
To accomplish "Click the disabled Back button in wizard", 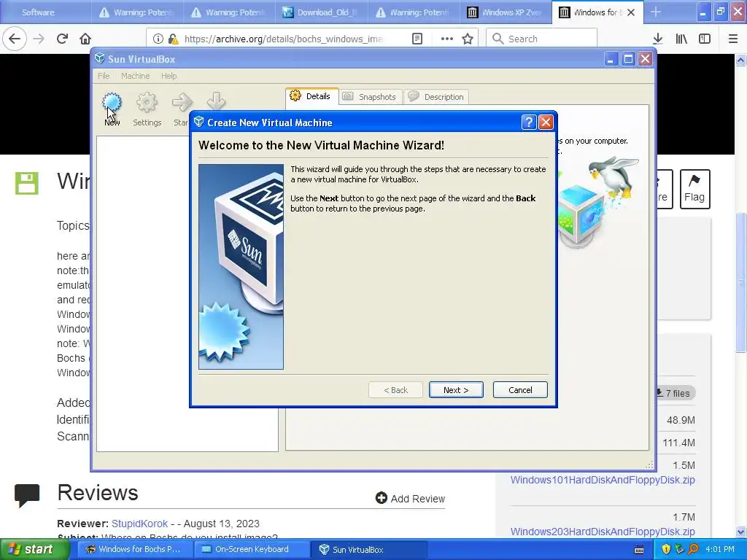I will pos(395,390).
